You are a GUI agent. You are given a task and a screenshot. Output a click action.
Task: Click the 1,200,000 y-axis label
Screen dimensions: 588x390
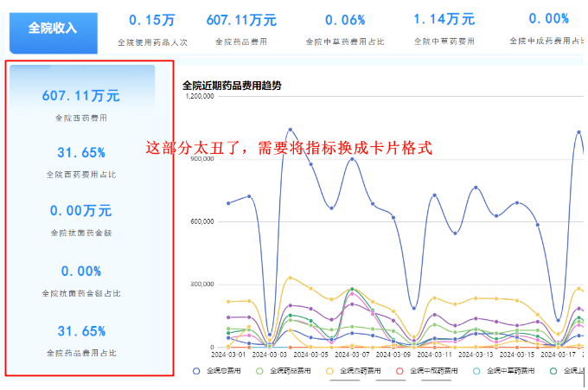[x=200, y=96]
